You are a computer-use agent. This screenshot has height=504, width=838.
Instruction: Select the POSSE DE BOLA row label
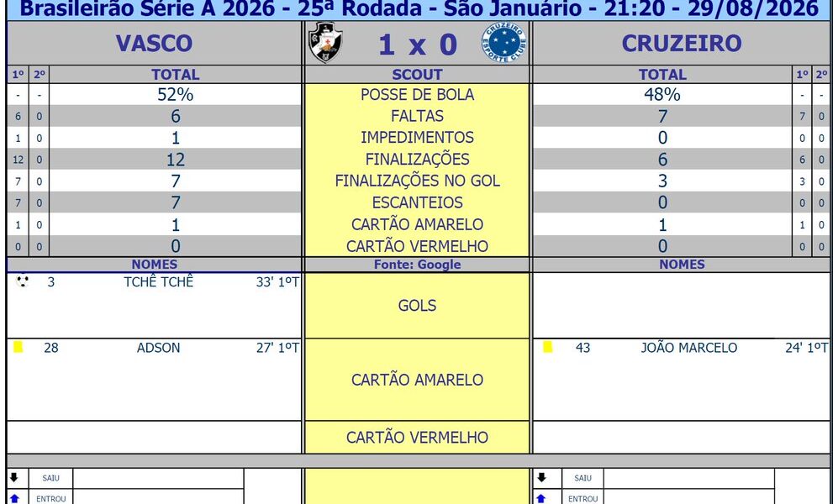pyautogui.click(x=417, y=94)
